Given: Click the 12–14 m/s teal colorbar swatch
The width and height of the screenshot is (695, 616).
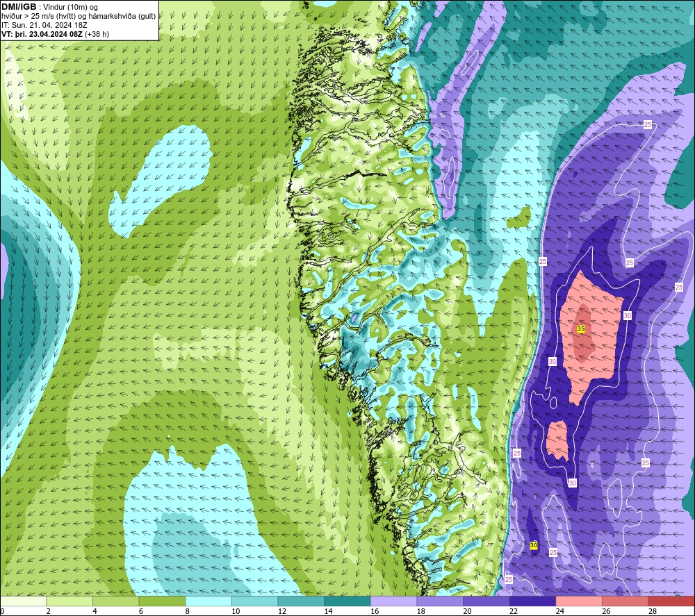Looking at the screenshot, I should click(x=301, y=601).
